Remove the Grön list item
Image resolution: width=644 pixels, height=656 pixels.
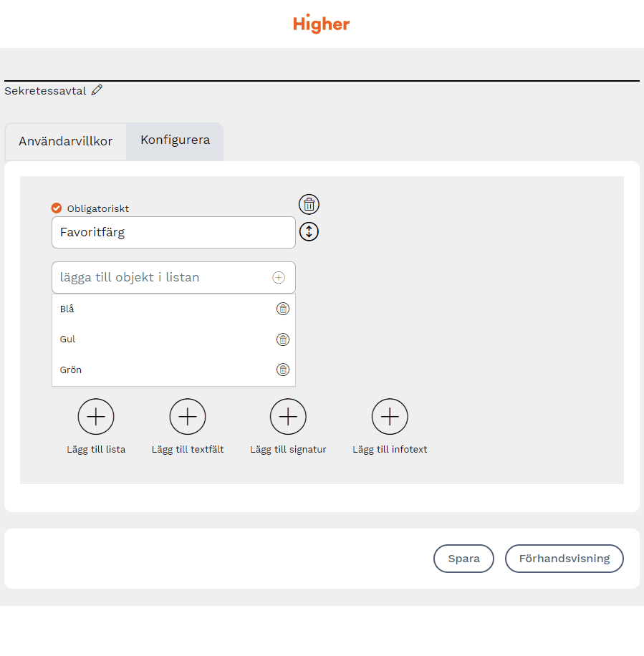click(x=283, y=370)
